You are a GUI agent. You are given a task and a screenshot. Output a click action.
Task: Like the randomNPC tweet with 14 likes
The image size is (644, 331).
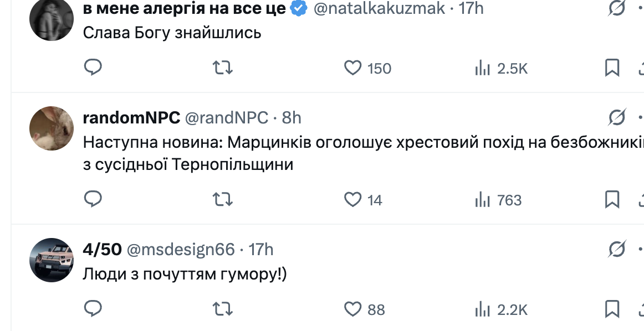point(353,199)
